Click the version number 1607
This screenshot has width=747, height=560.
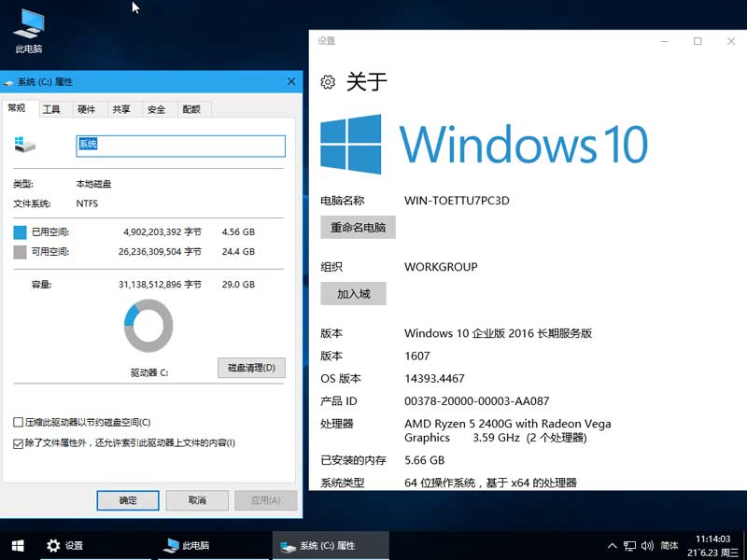coord(416,357)
